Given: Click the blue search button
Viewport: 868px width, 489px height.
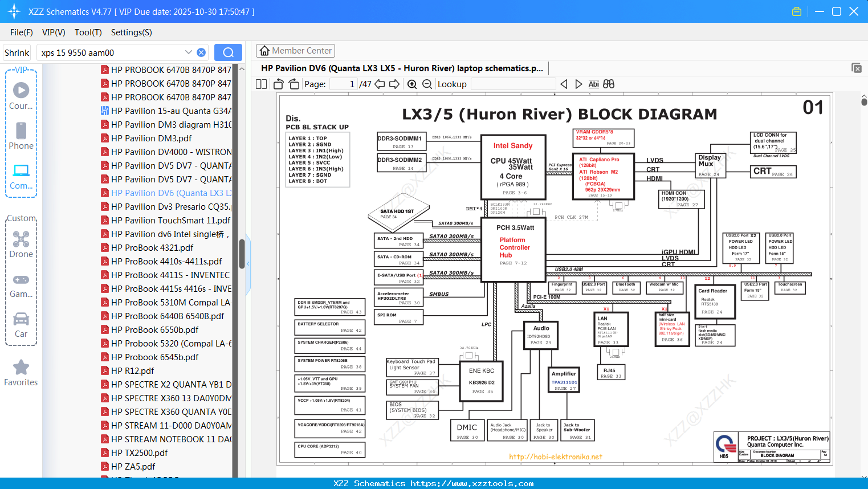Looking at the screenshot, I should (x=228, y=52).
